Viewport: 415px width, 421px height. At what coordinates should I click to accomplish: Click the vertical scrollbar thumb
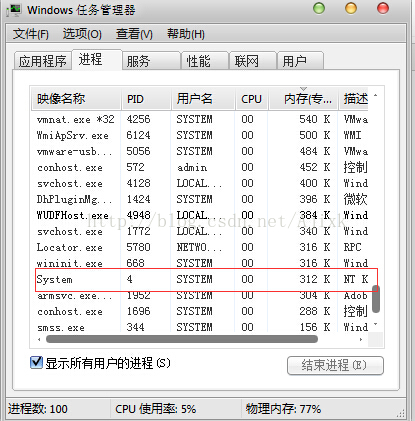point(376,299)
